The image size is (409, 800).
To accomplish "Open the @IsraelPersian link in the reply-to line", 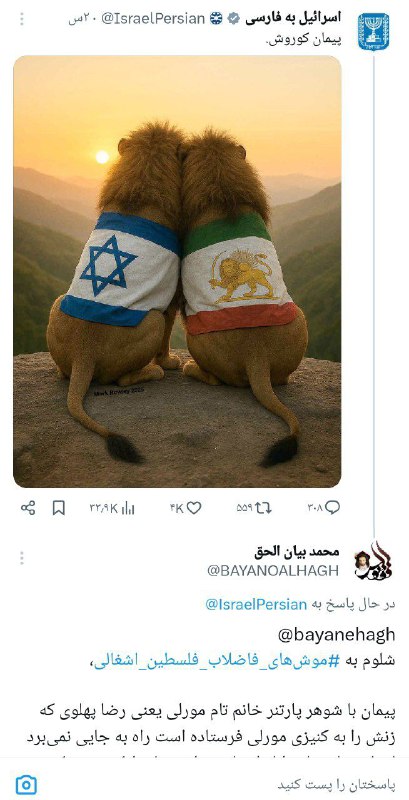I will coord(256,605).
